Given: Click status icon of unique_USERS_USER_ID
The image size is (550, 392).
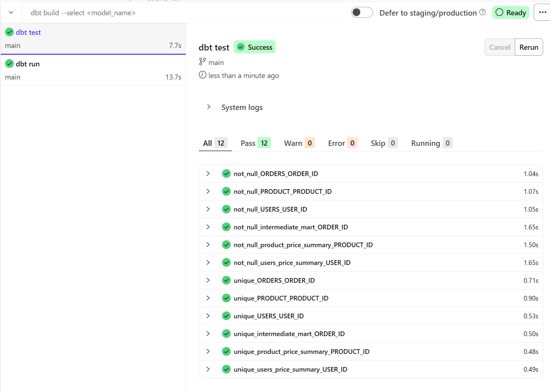Looking at the screenshot, I should (x=226, y=316).
